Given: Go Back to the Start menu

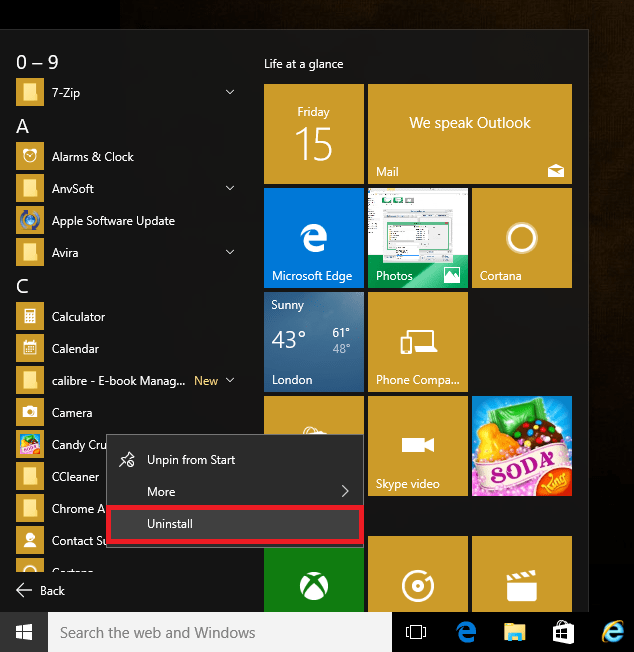Looking at the screenshot, I should click(x=40, y=590).
